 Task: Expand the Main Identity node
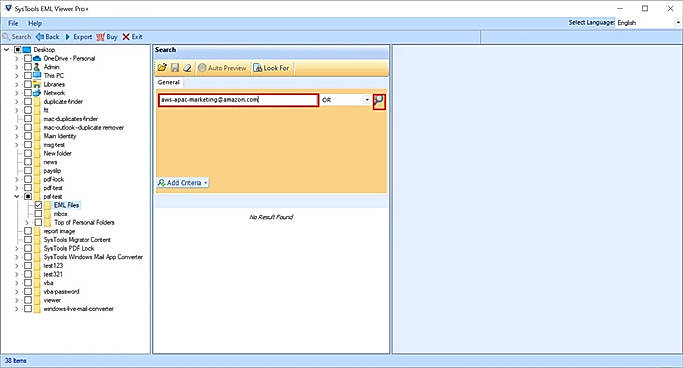(x=17, y=136)
